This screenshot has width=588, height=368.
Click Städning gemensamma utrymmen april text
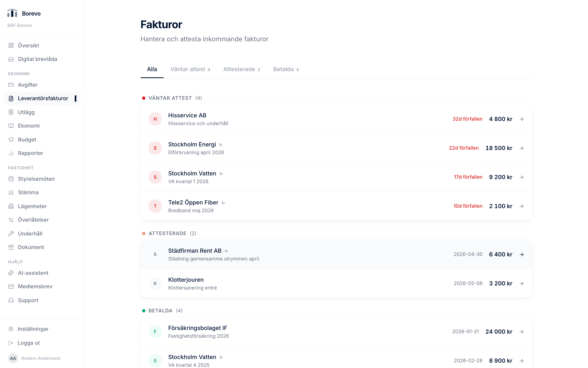[x=214, y=259]
